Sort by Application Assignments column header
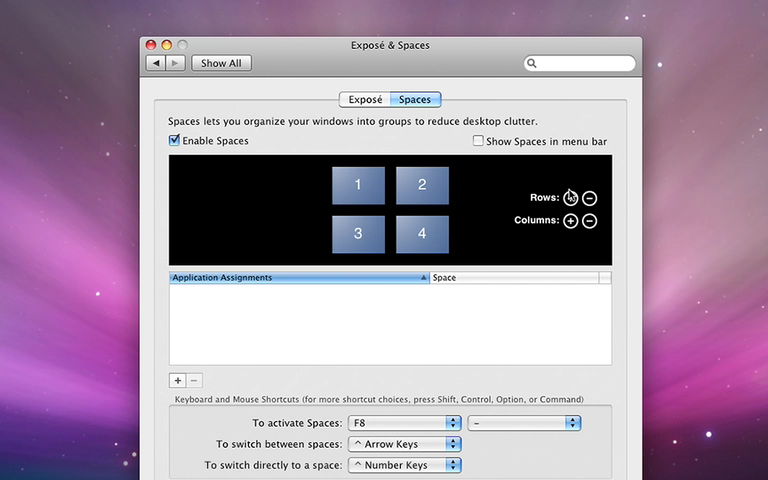Viewport: 768px width, 480px height. pos(299,278)
